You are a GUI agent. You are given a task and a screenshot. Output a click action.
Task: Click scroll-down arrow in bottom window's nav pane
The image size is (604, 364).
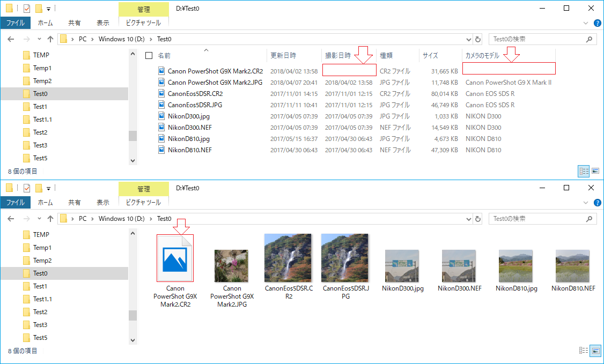pyautogui.click(x=132, y=340)
